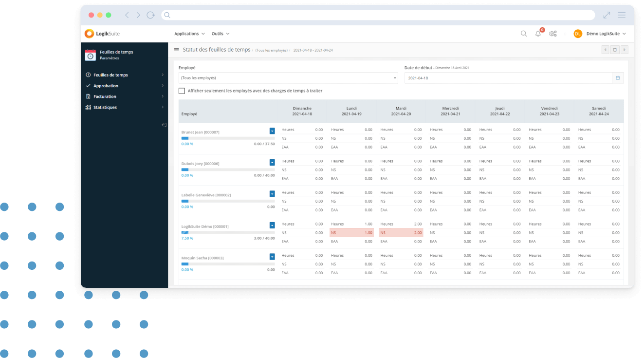The width and height of the screenshot is (644, 358).
Task: Click the 0.00 / 37.50 hours value
Action: [264, 144]
